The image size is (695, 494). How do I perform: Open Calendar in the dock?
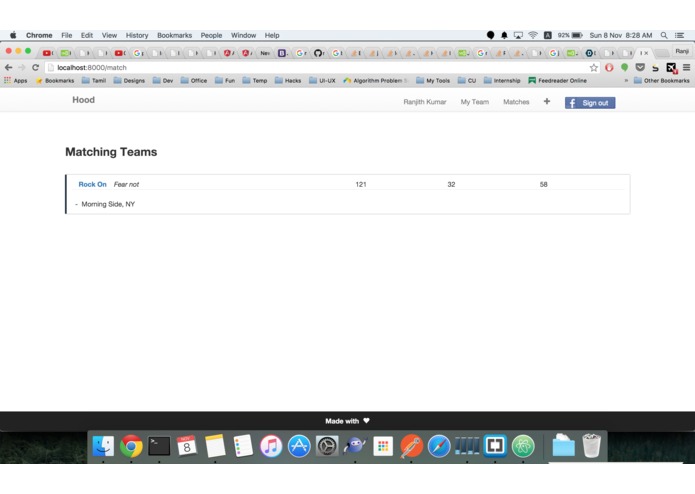187,446
